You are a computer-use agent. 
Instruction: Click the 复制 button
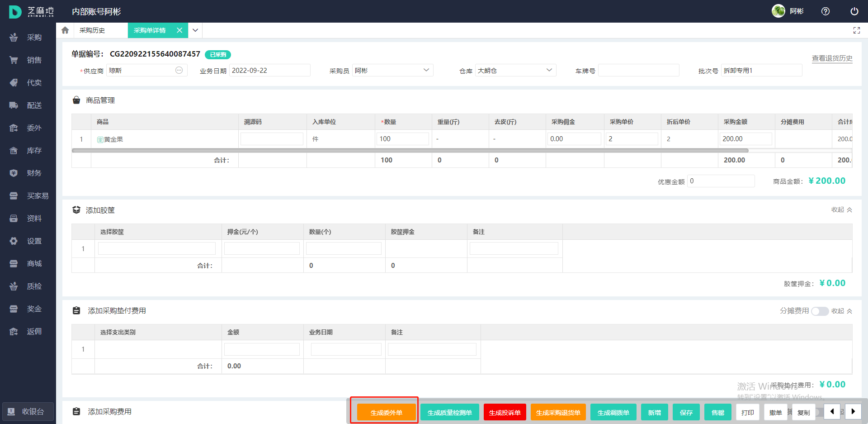click(x=804, y=412)
